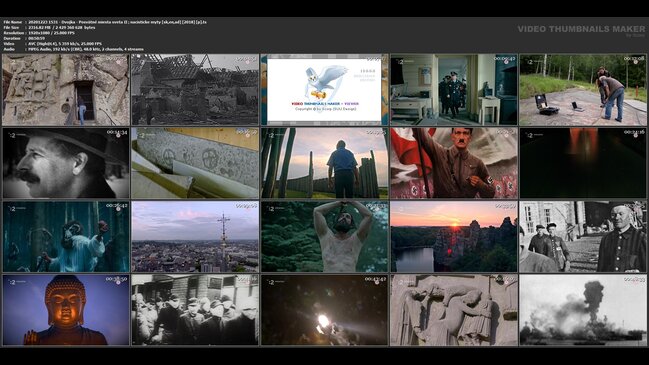This screenshot has height=365, width=649.
Task: Click the Duration info line
Action: (x=24, y=38)
